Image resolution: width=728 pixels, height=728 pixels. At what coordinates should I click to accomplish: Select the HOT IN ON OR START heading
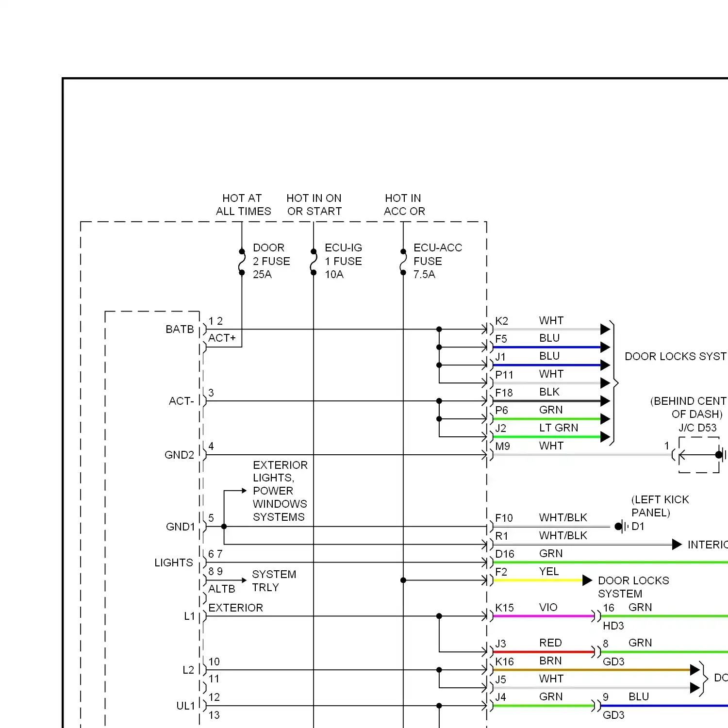[314, 205]
